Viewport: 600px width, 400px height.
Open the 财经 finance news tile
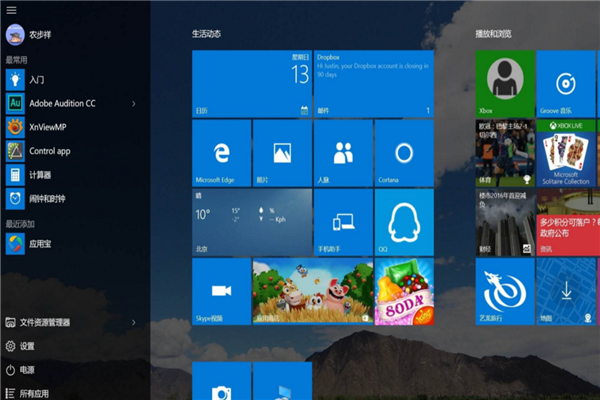pyautogui.click(x=505, y=222)
